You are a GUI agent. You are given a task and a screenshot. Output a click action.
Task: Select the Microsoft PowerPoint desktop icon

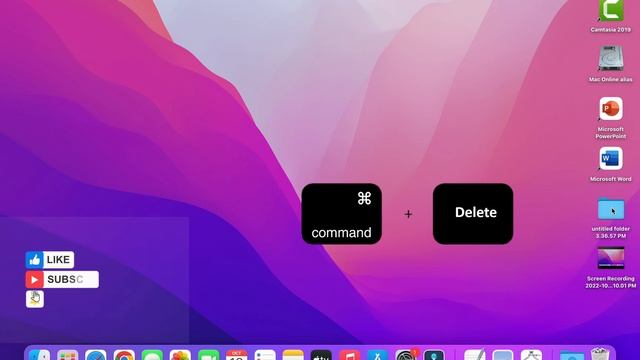click(x=611, y=109)
